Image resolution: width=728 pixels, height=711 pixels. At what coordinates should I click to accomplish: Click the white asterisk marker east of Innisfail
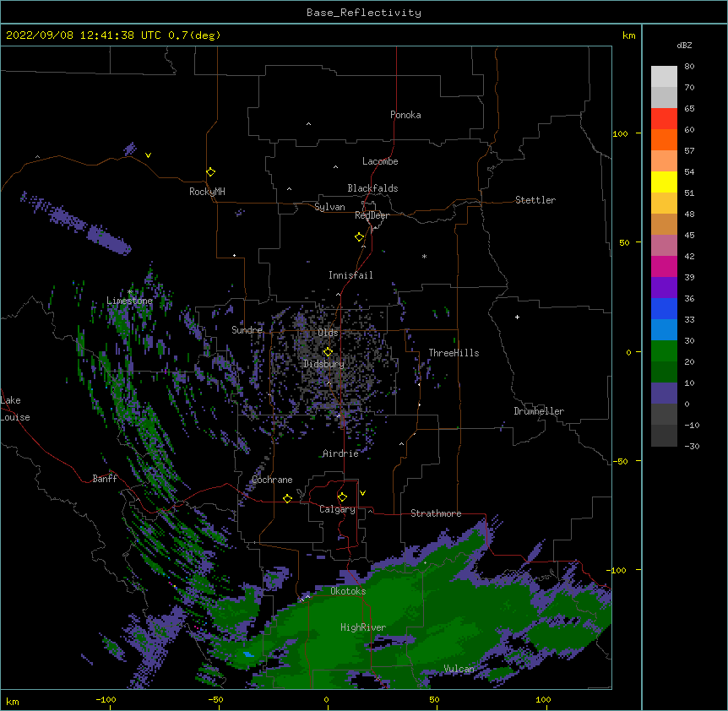(424, 256)
